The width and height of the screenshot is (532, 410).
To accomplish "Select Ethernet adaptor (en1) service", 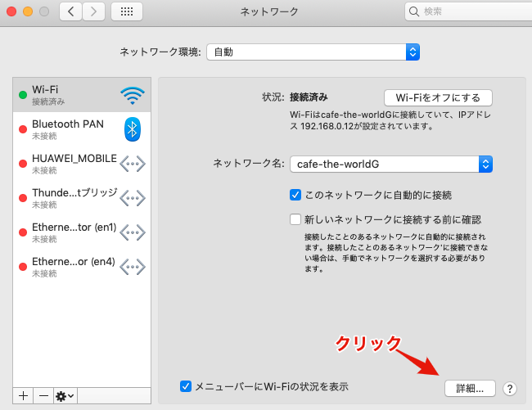I will click(82, 232).
